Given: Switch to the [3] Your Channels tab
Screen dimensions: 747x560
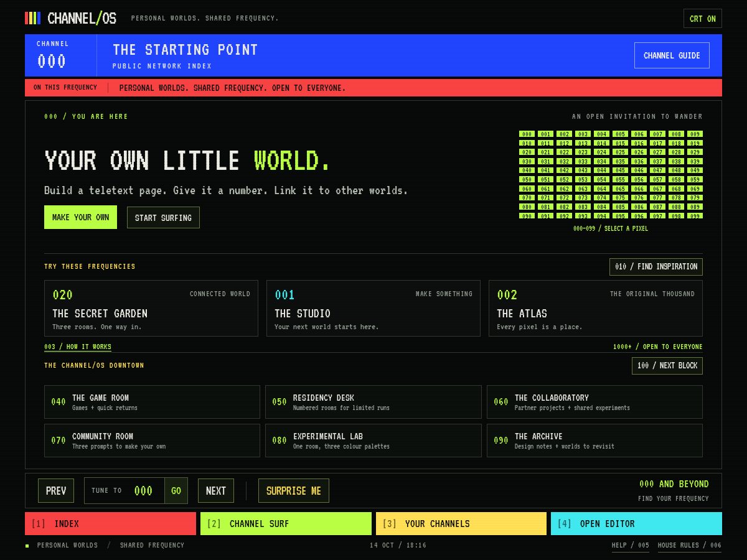Looking at the screenshot, I should [461, 524].
